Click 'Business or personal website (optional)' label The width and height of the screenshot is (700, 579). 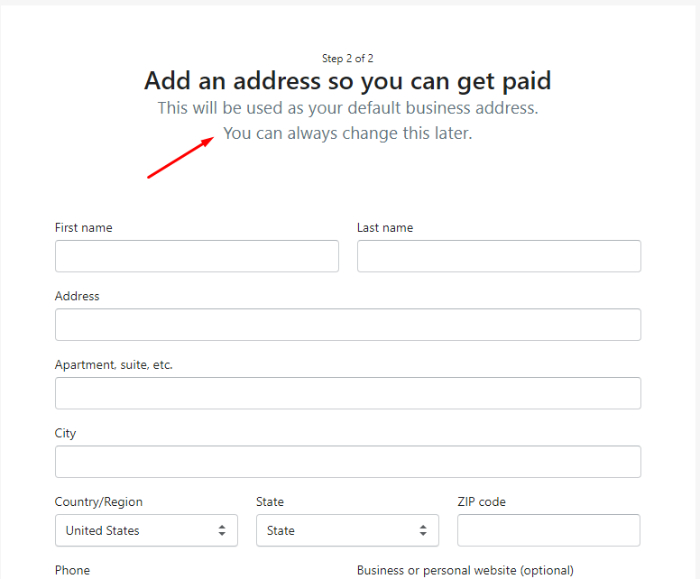(x=465, y=571)
